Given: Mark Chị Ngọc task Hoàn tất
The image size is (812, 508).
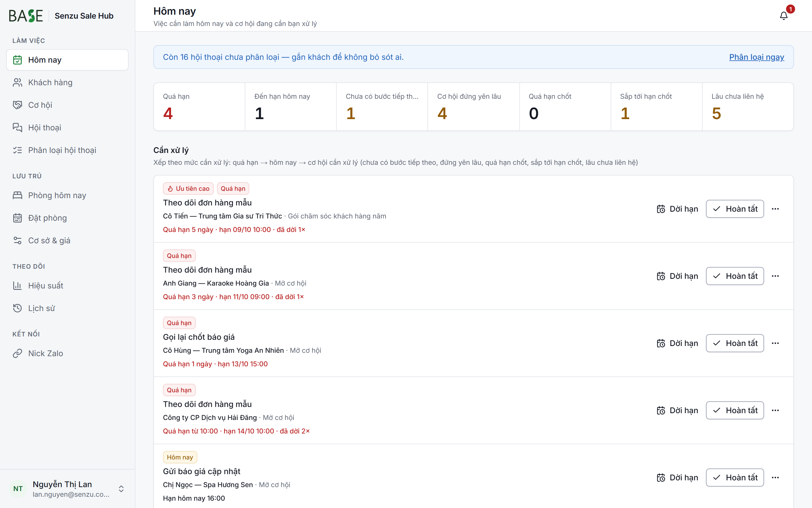Looking at the screenshot, I should 735,478.
